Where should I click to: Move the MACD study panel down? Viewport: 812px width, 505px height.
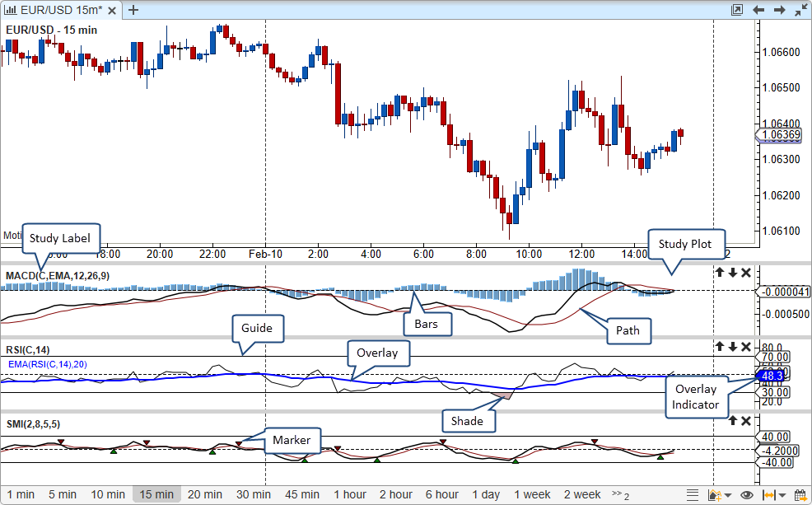pos(732,273)
